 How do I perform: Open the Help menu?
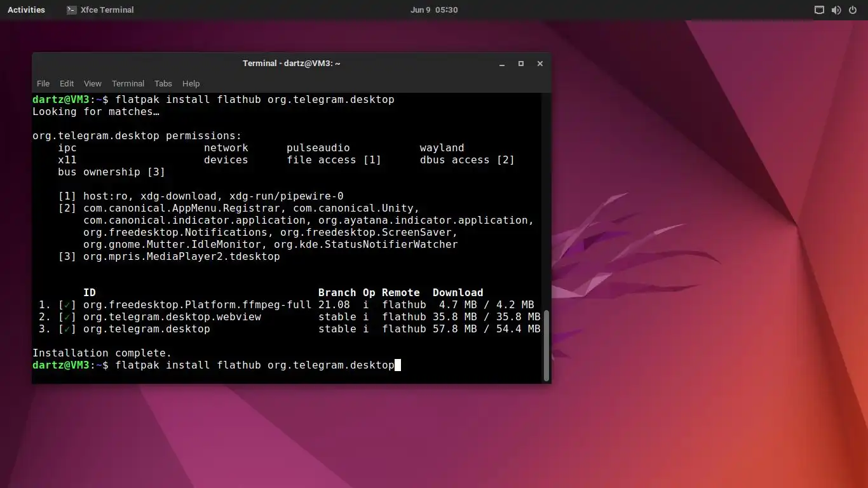pyautogui.click(x=191, y=83)
